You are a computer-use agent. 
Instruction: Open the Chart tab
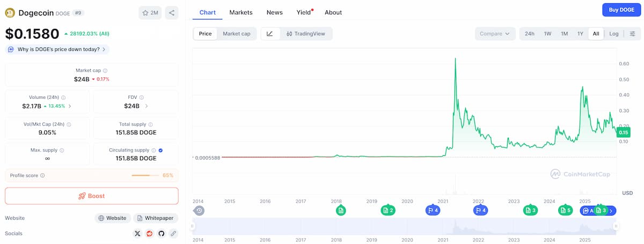[x=208, y=12]
